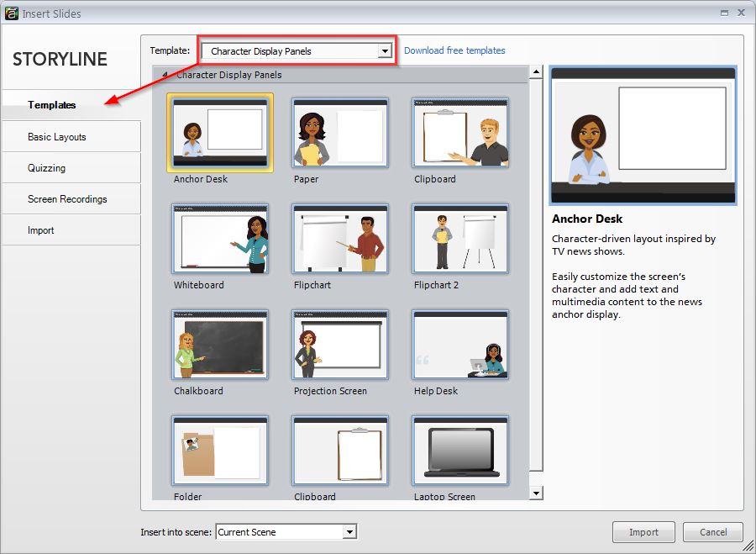
Task: Select the Anchor Desk template thumbnail
Action: (219, 135)
